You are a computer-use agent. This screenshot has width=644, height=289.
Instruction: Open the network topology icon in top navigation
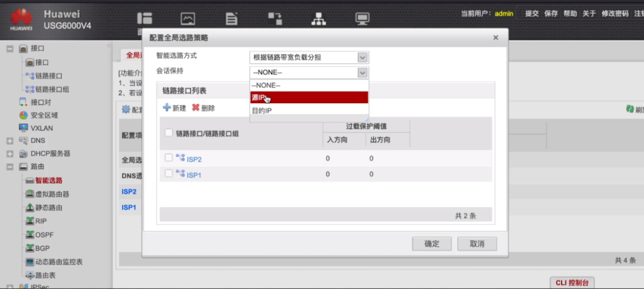319,18
